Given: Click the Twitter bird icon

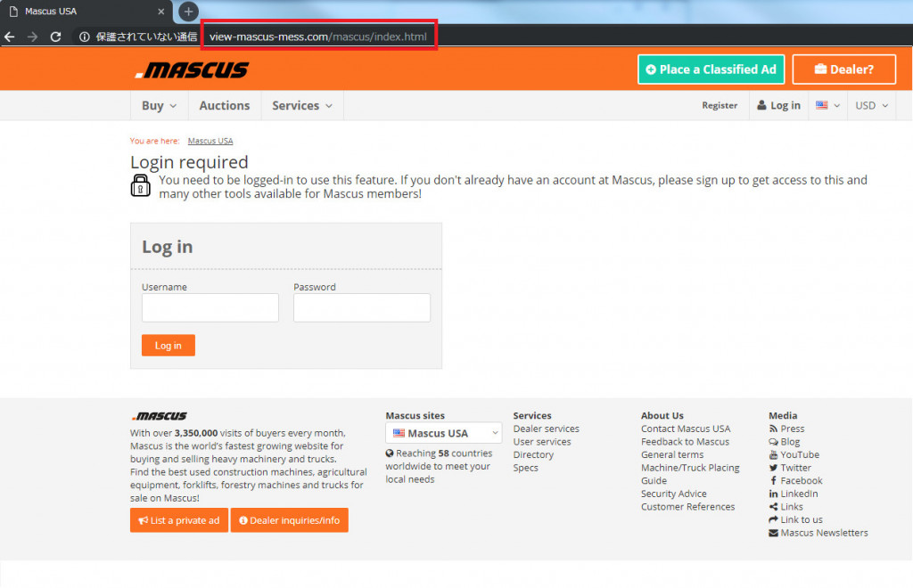Looking at the screenshot, I should click(x=773, y=468).
